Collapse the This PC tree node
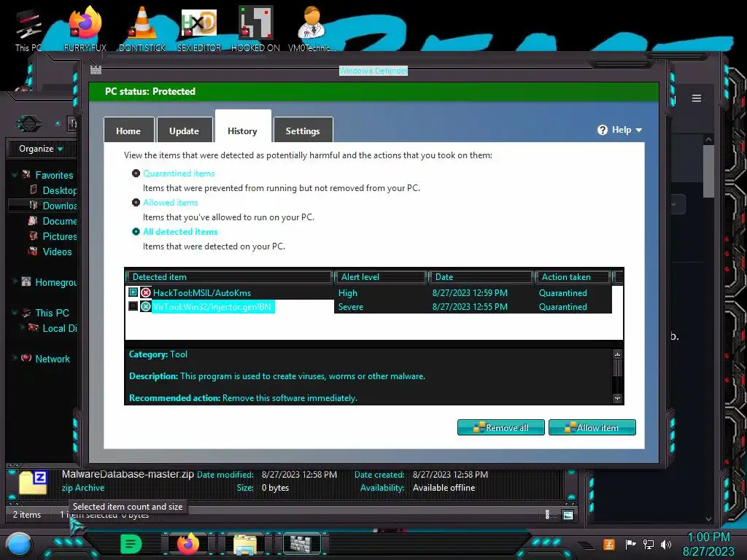 [15, 313]
